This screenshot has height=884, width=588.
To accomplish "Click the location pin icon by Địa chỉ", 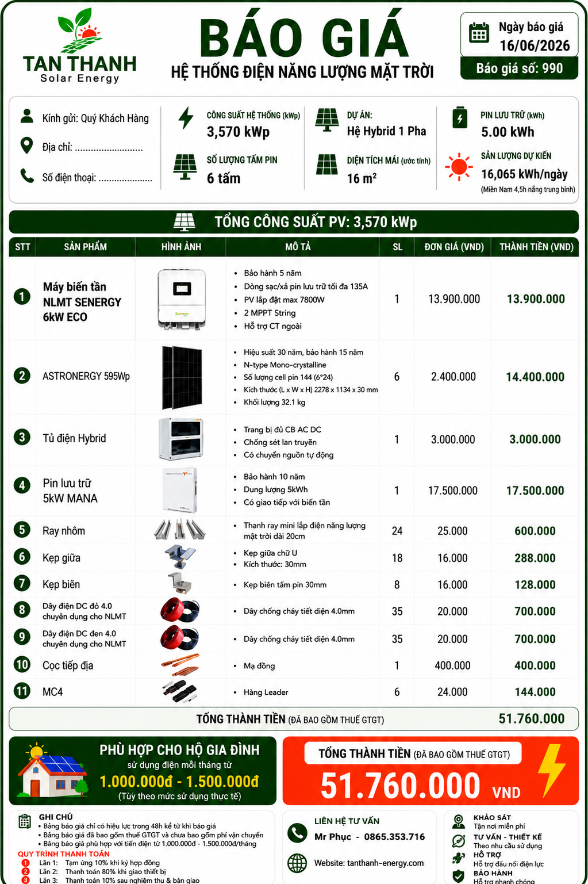I will tap(26, 146).
